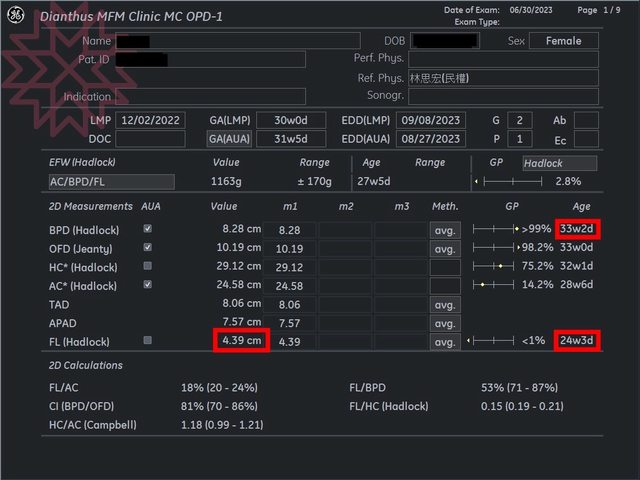Uncheck the OFD (Jeanty) AUA checkbox
This screenshot has width=640, height=480.
click(148, 248)
